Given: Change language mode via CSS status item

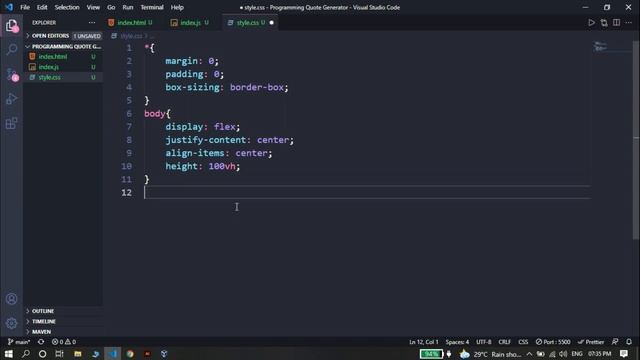Looking at the screenshot, I should click(523, 342).
